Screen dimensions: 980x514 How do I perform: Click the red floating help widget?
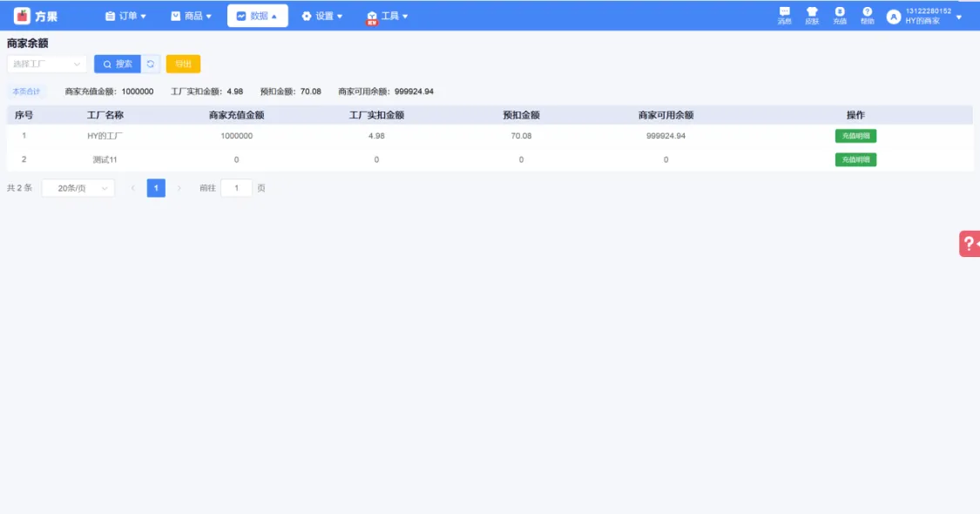click(970, 244)
